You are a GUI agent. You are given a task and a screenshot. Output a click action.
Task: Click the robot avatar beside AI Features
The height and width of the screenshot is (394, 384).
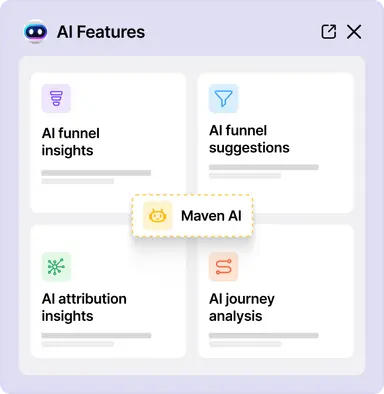point(35,32)
